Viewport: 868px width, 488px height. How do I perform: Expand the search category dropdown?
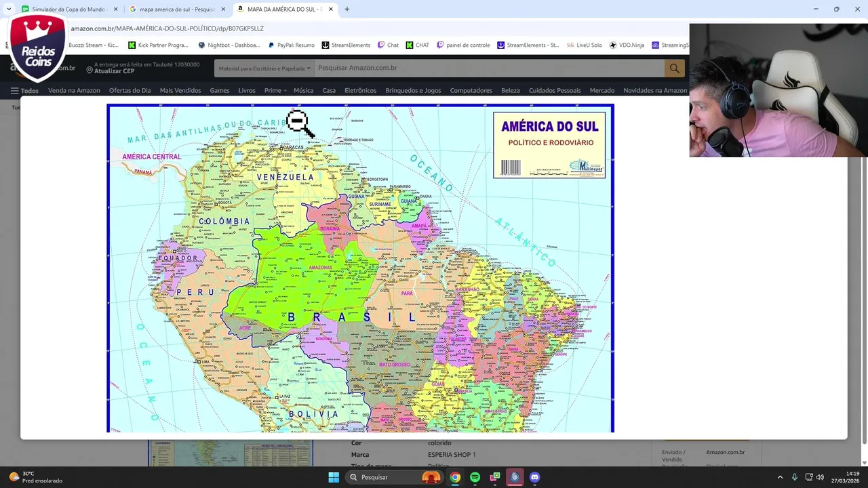click(x=264, y=68)
